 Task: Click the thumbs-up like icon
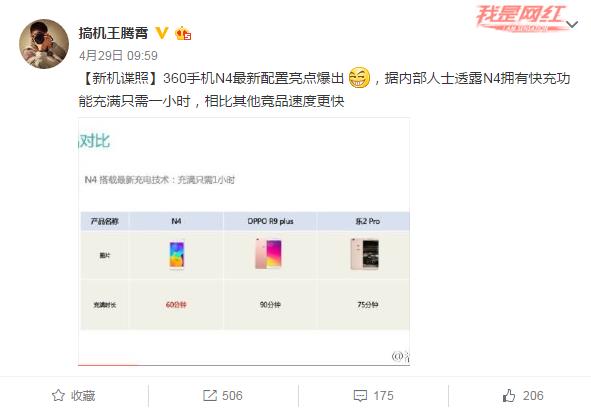509,395
